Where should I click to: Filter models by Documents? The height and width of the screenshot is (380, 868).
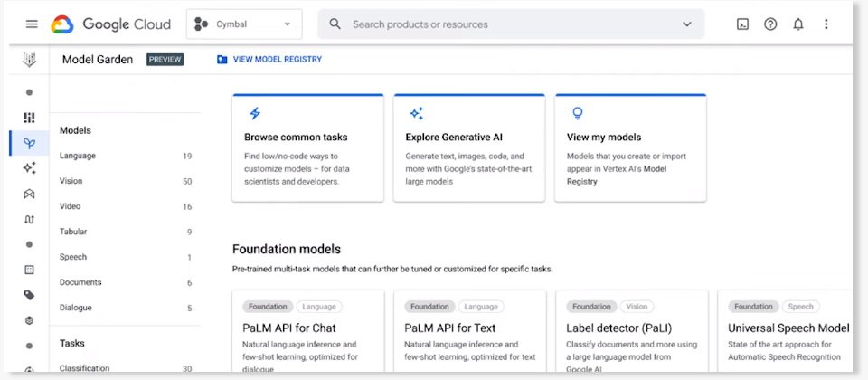pos(126,282)
